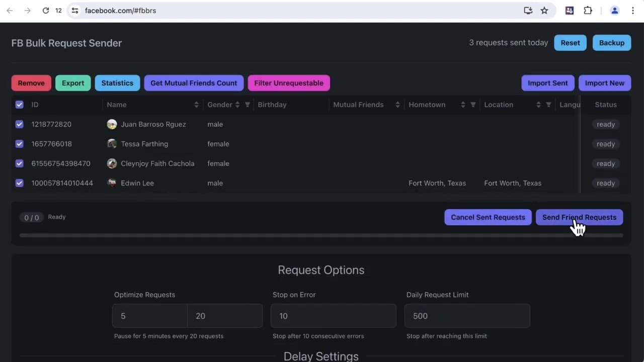Click name Juan Barroso Rguez
Viewport: 644px width, 362px height.
coord(153,124)
